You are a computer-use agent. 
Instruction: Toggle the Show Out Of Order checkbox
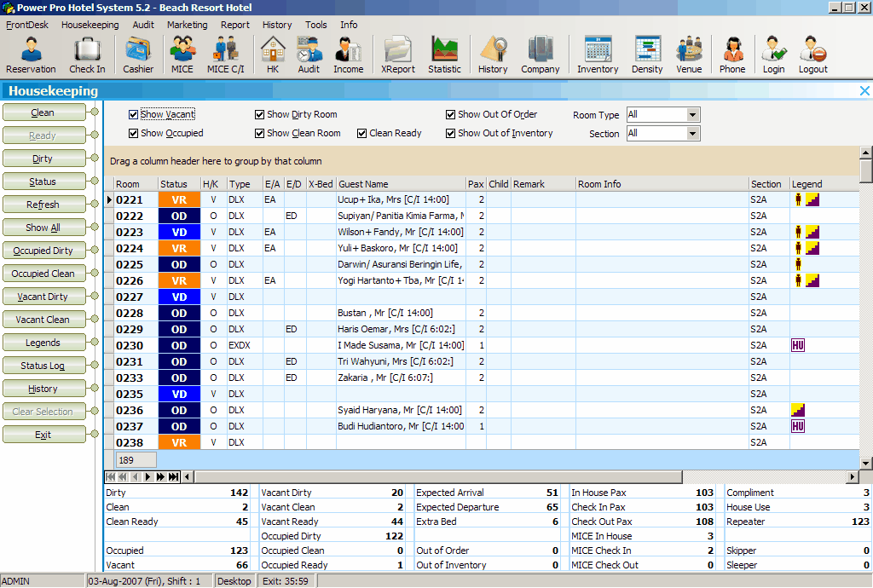pyautogui.click(x=450, y=115)
